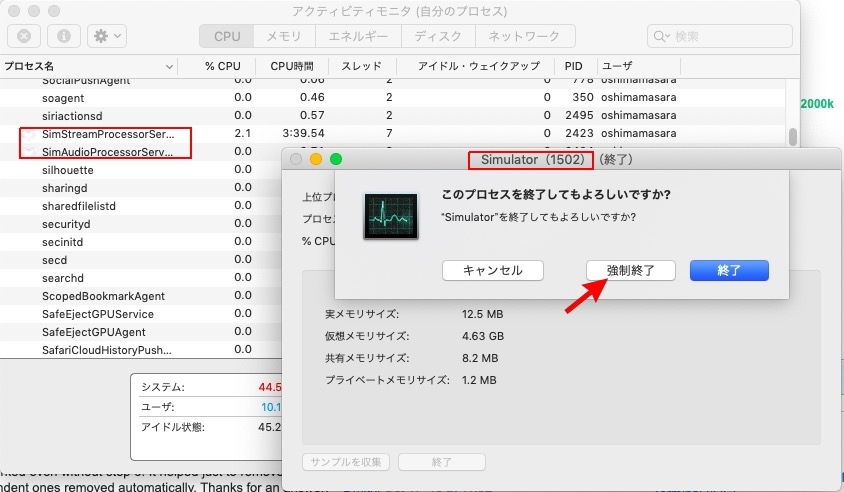This screenshot has height=492, width=844.
Task: Select the SimStreamProcessorSer... process row
Action: [392, 133]
